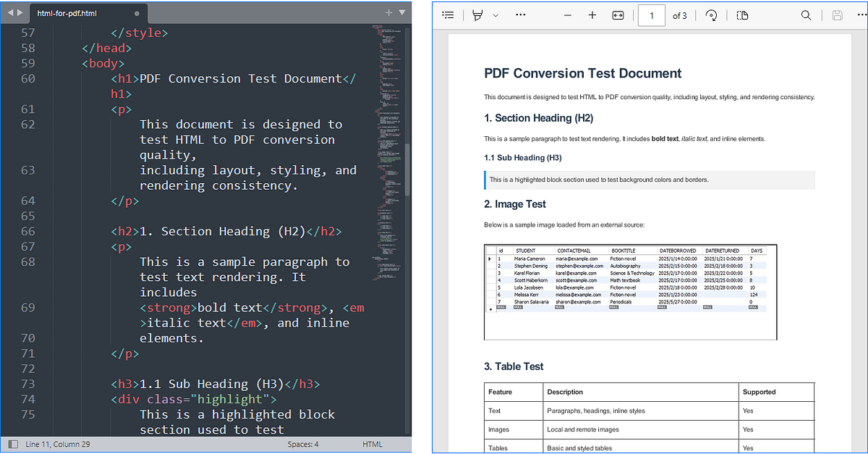Image resolution: width=868 pixels, height=454 pixels.
Task: Click PDF heading '1.1 Sub Heading (H3)'
Action: pos(523,158)
